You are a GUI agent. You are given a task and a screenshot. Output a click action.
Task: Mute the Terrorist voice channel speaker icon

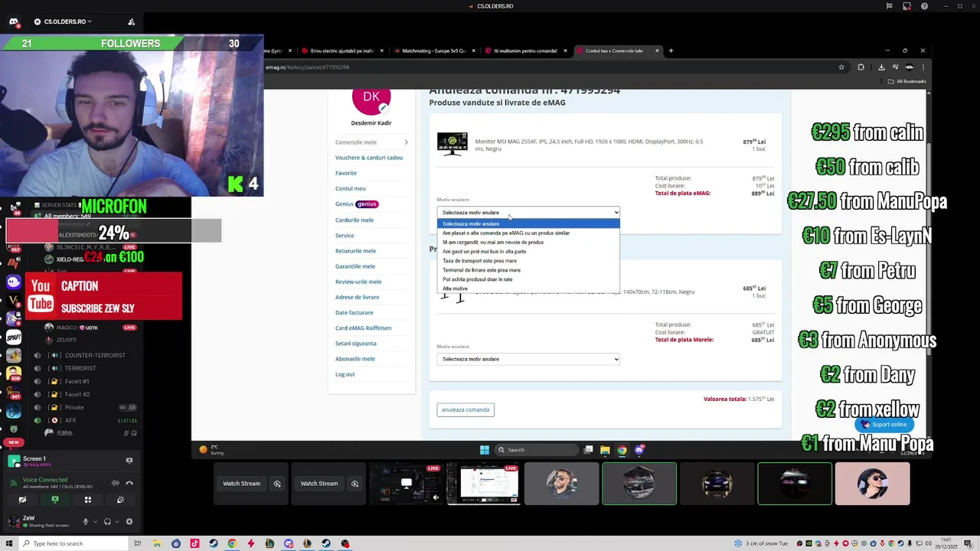37,368
